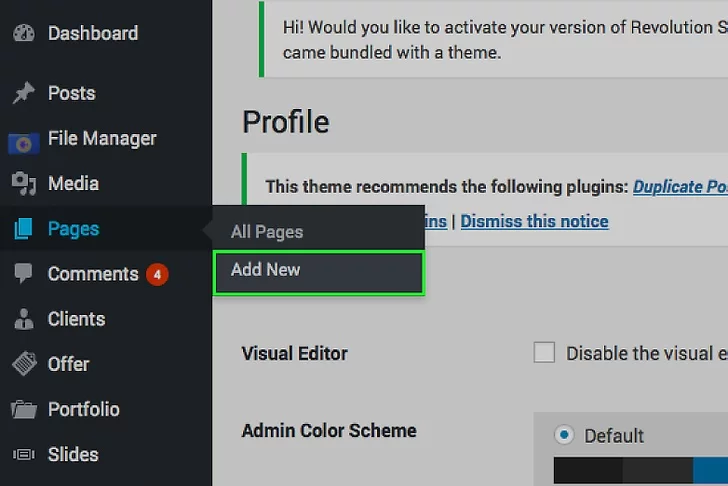This screenshot has width=728, height=486.
Task: Click the Pages icon in sidebar
Action: [x=23, y=229]
